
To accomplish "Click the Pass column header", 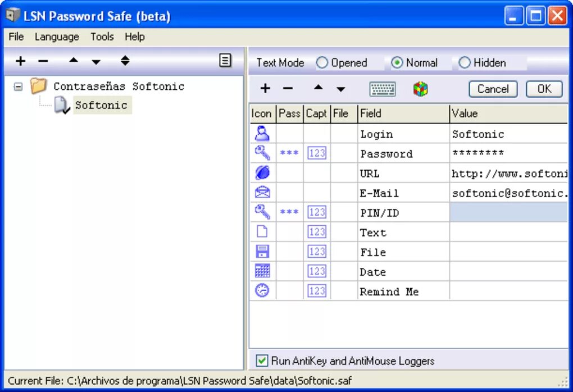I will 290,113.
